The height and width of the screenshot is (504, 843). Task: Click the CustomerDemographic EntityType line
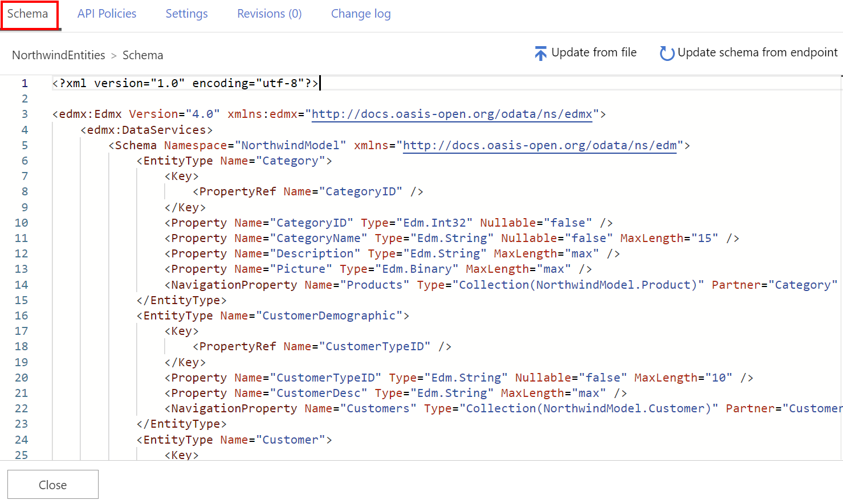(272, 315)
